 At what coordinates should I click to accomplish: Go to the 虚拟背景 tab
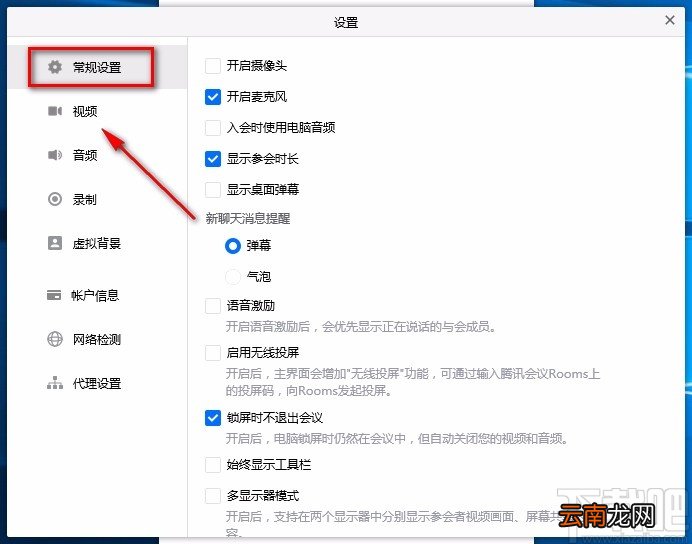(97, 243)
